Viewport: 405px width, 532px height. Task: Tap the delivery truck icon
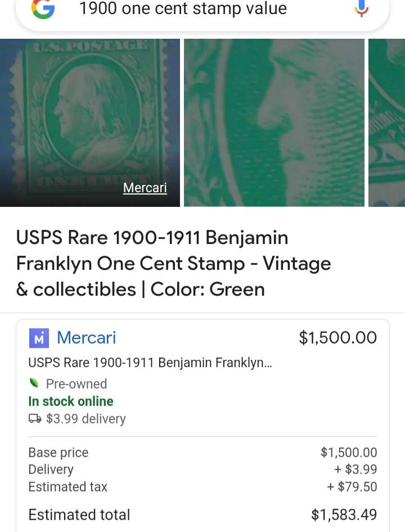[35, 419]
